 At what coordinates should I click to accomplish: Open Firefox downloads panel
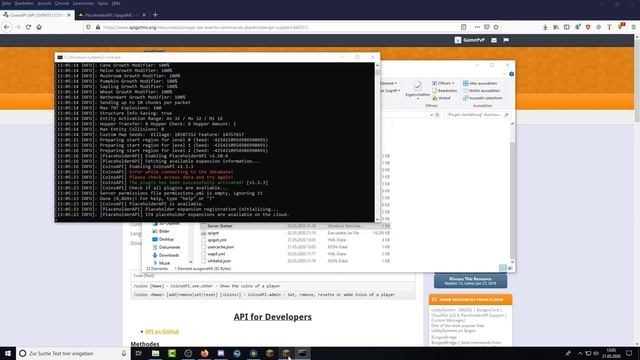click(545, 27)
